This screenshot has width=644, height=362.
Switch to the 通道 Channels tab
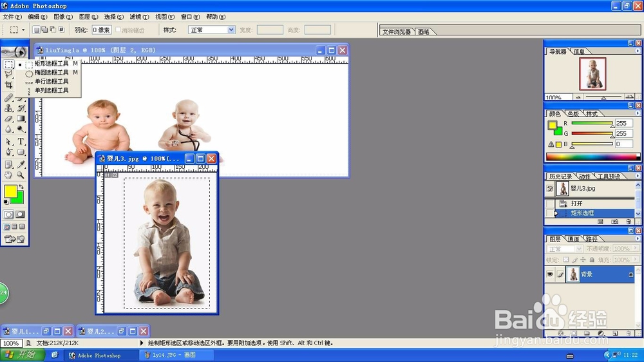[x=573, y=239]
